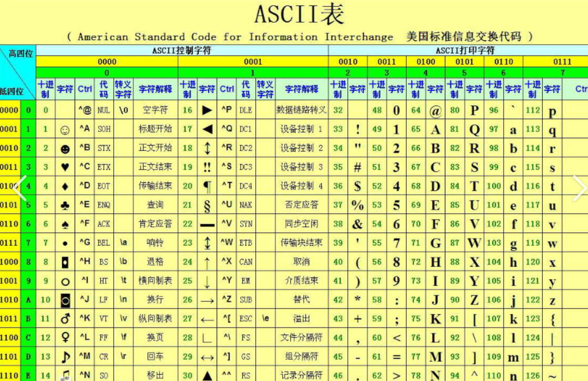Select the "CAN" code cell
588x381 pixels.
tap(246, 262)
